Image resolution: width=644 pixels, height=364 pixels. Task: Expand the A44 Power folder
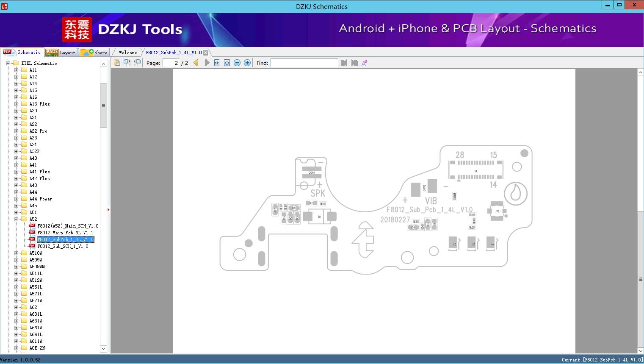16,199
